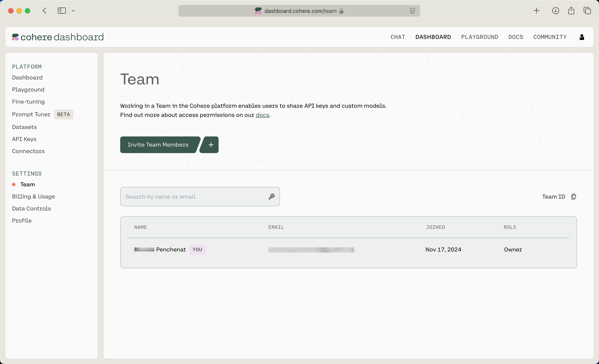Open a new tab with the plus icon
Screen dimensions: 599x364
tap(537, 11)
